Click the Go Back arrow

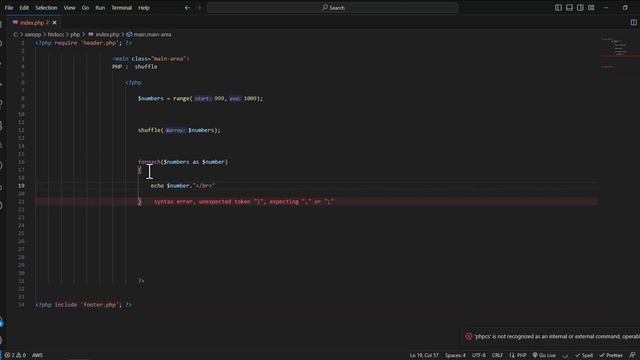(187, 7)
